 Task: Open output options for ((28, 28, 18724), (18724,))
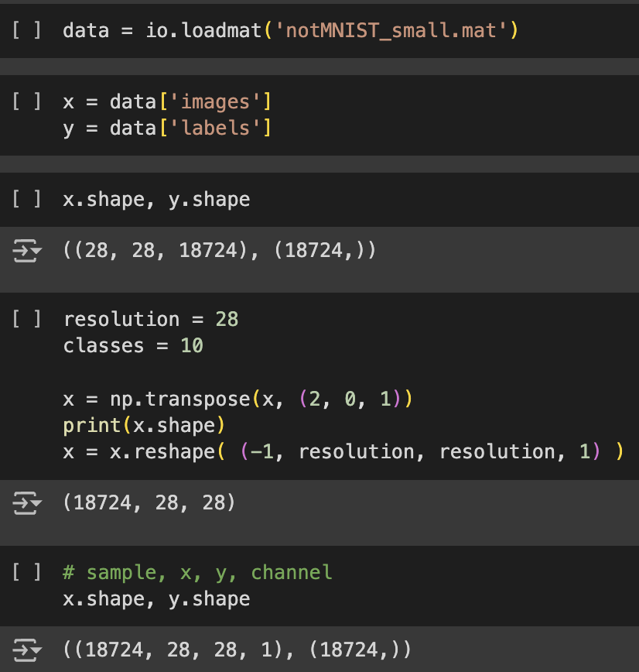27,251
